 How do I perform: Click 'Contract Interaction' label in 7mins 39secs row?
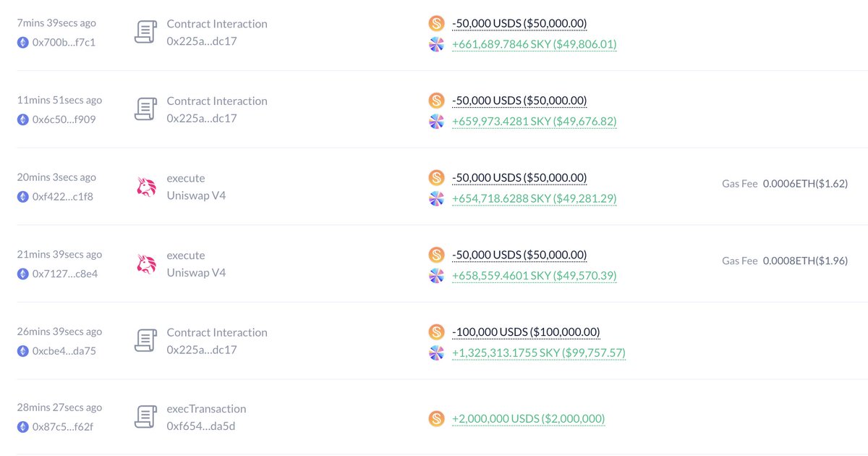(x=217, y=24)
